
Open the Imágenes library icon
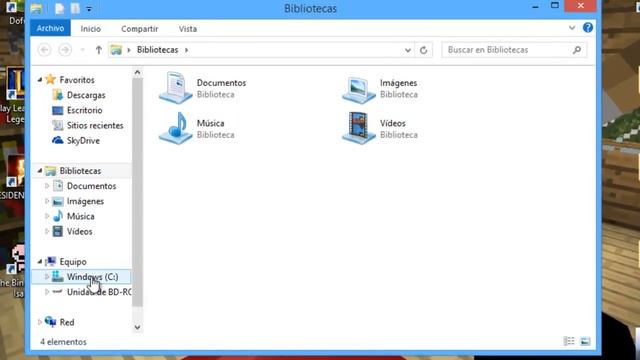[359, 89]
